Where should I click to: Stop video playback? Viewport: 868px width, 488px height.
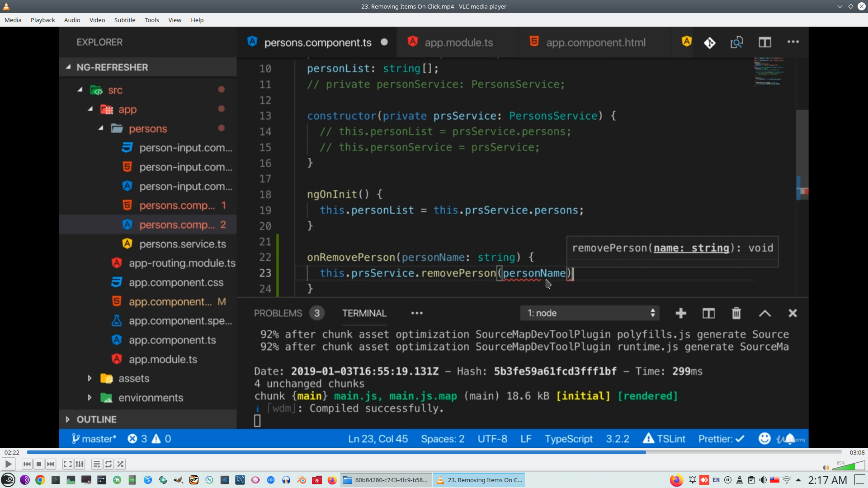tap(39, 464)
